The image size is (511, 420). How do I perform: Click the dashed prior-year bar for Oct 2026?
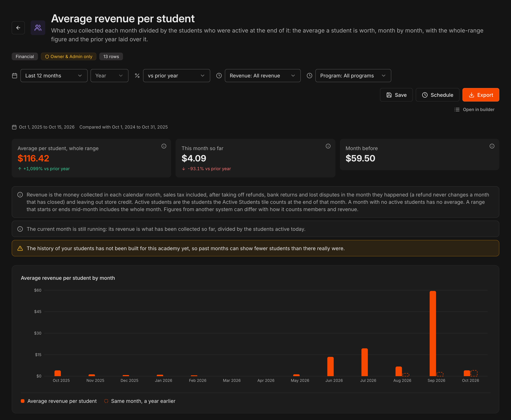(x=474, y=373)
